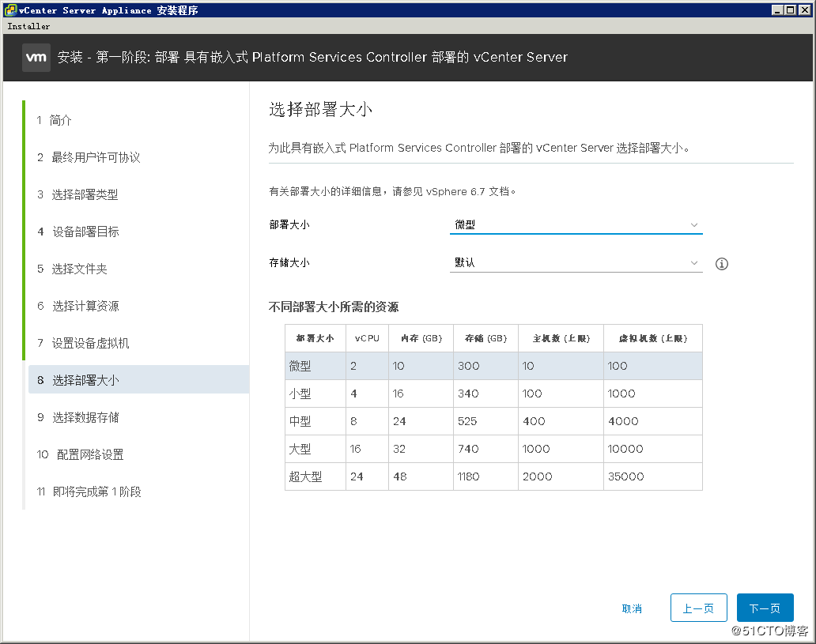
Task: Click the 虚拟机数 (上限) column header
Action: pyautogui.click(x=652, y=338)
